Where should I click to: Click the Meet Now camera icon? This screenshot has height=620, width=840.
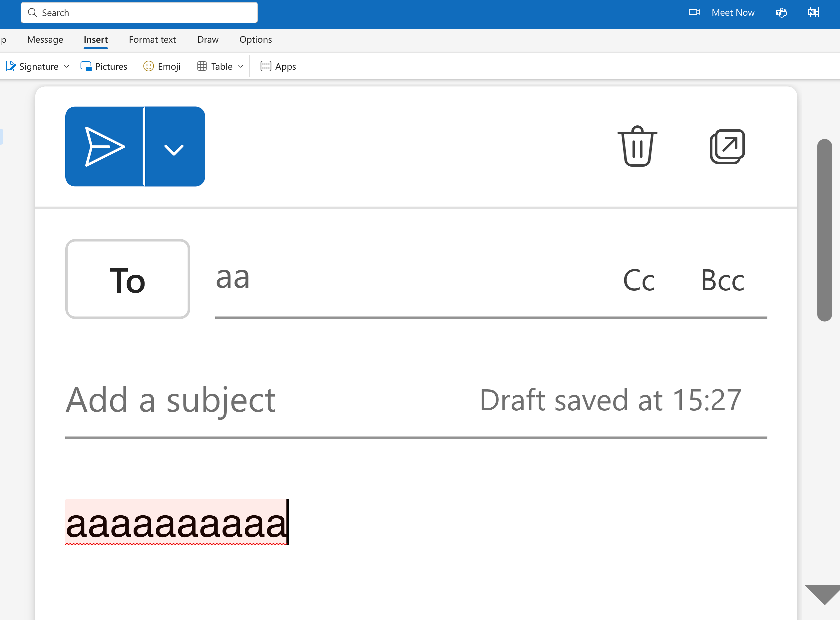pos(694,12)
